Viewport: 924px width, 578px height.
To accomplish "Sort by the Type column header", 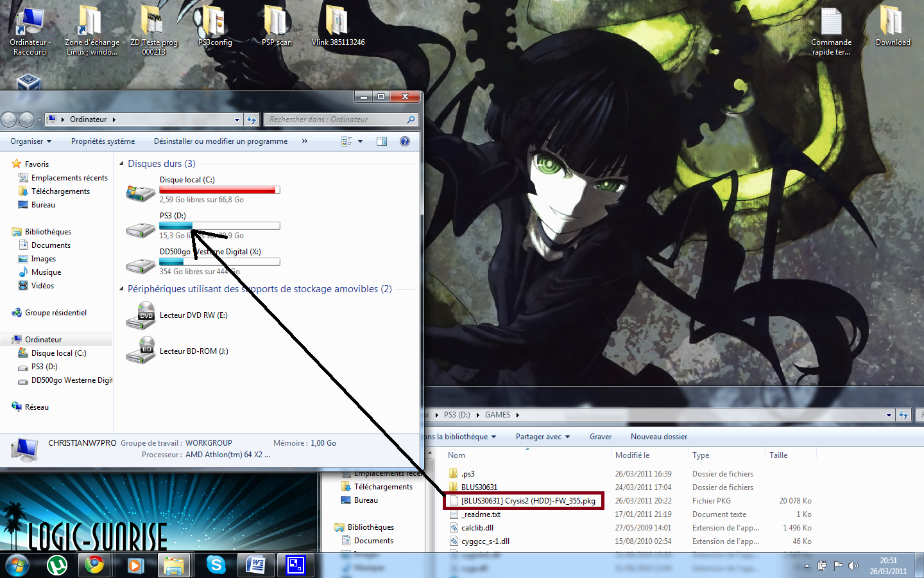I will (x=726, y=455).
